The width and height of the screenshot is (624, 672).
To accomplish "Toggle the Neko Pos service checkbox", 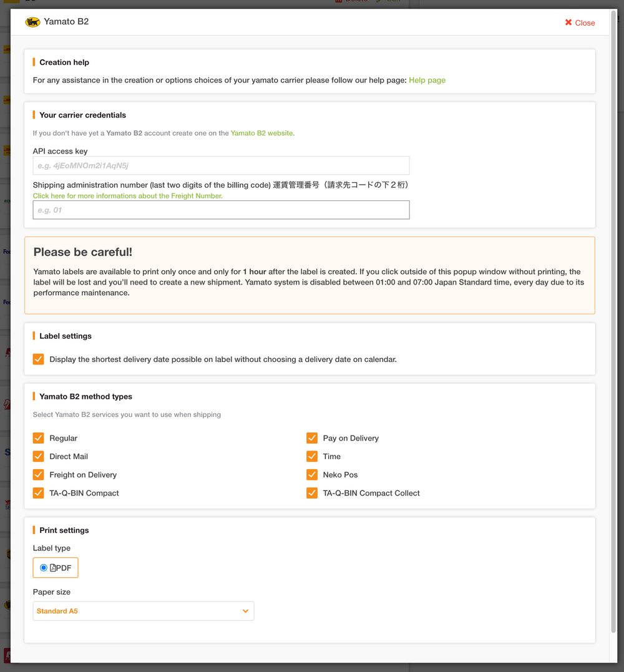I will click(312, 474).
